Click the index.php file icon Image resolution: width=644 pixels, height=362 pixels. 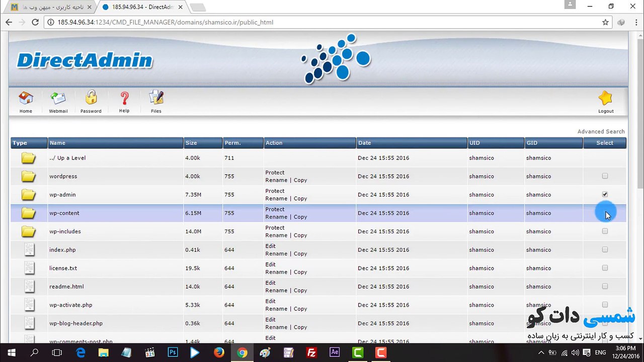click(29, 250)
